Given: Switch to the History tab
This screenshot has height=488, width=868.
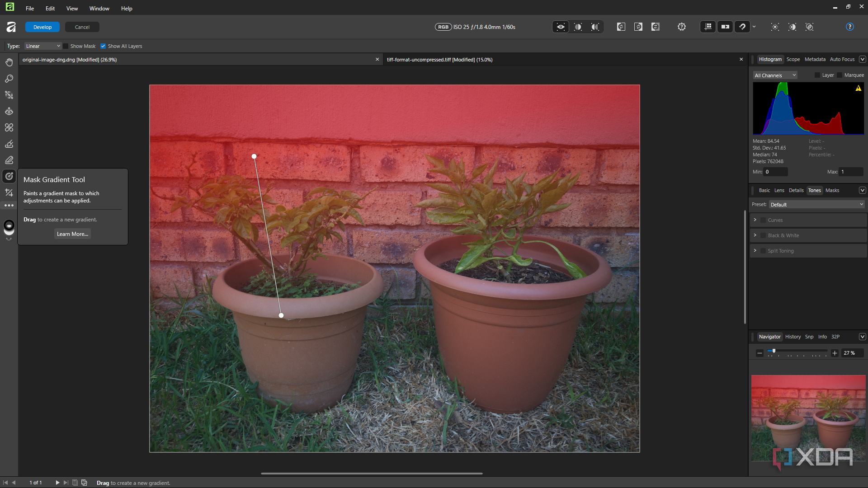Looking at the screenshot, I should pyautogui.click(x=793, y=337).
